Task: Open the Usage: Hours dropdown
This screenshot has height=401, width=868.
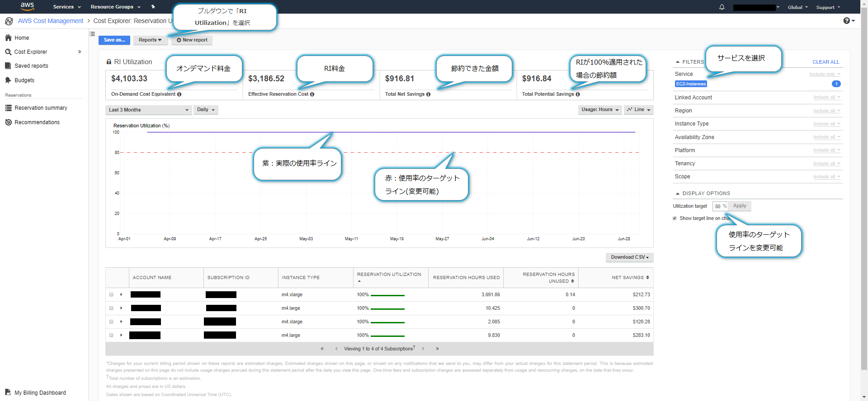Action: point(600,110)
